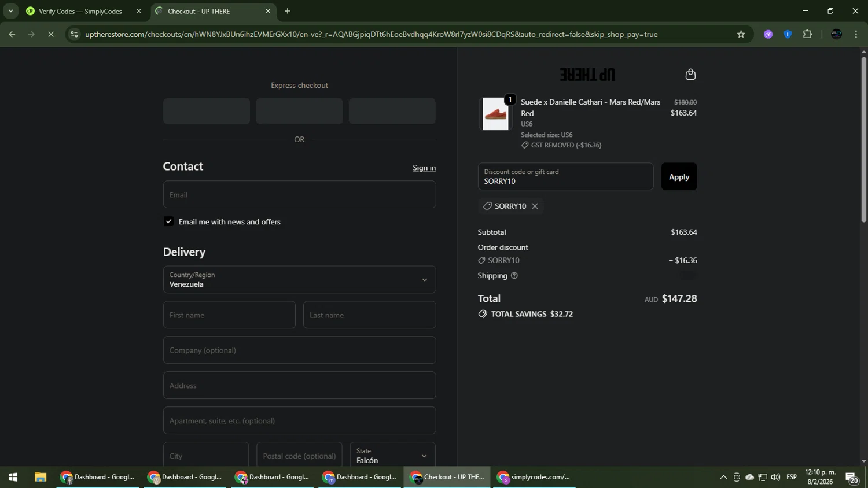The image size is (868, 488).
Task: Remove the SORRY10 discount code tag
Action: point(535,206)
